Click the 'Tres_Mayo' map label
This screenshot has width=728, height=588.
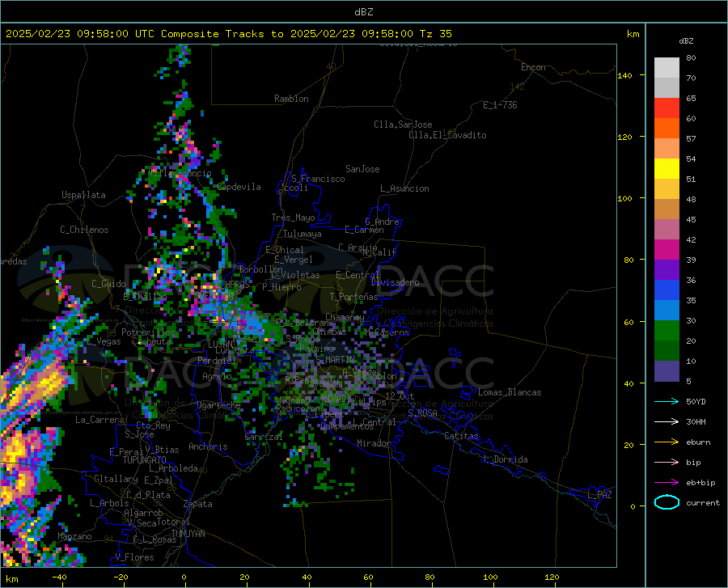pyautogui.click(x=293, y=218)
